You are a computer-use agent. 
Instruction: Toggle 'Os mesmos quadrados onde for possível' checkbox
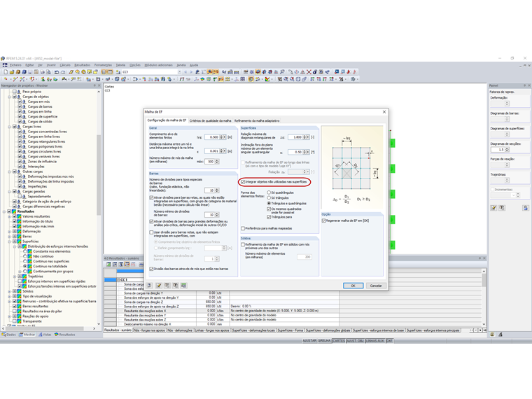click(x=269, y=209)
